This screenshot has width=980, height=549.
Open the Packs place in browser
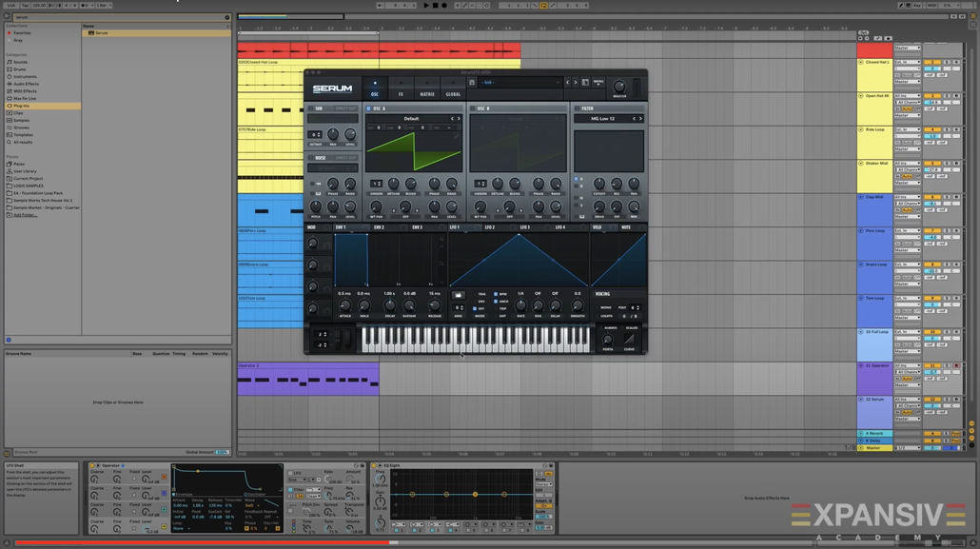click(x=19, y=164)
